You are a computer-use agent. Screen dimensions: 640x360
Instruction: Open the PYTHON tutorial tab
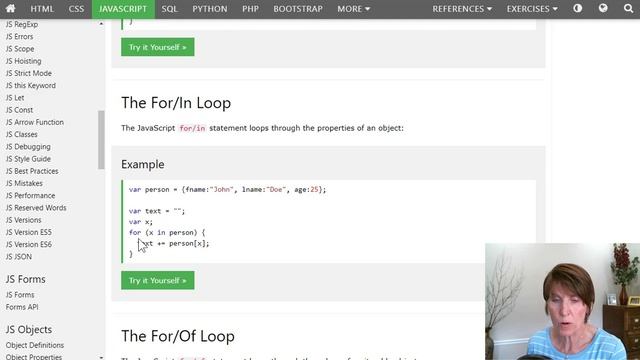tap(210, 9)
